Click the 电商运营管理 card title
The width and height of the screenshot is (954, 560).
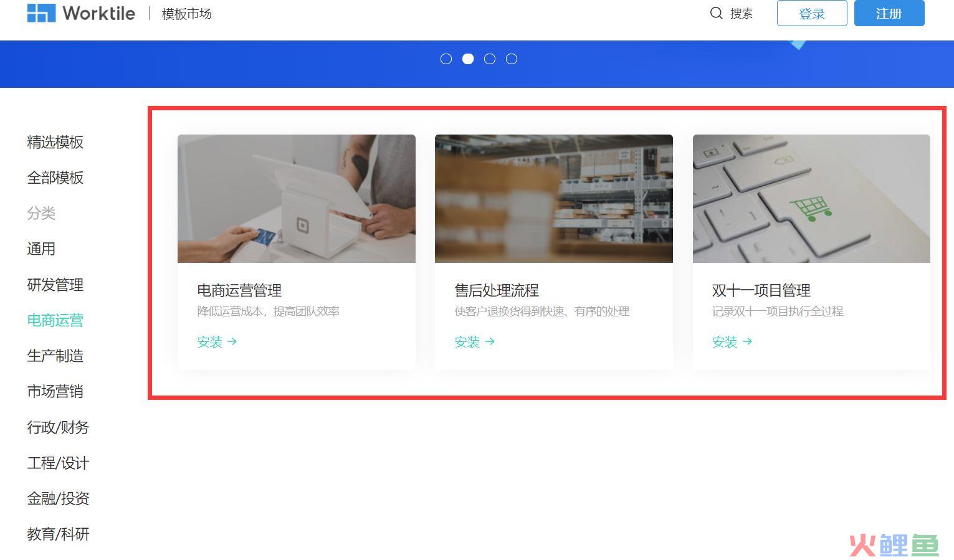coord(239,290)
